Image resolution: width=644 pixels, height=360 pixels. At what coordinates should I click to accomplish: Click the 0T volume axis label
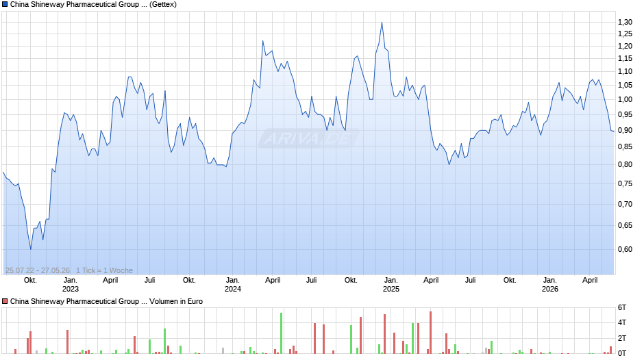(622, 353)
